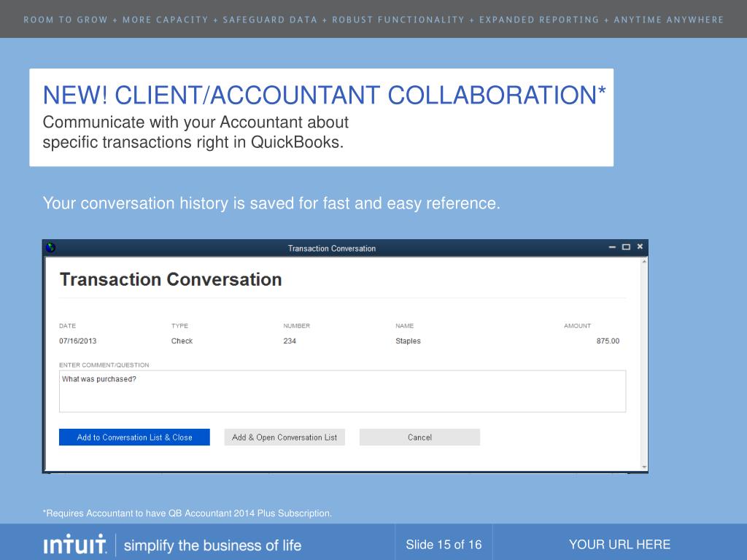Click the TYPE column label
This screenshot has height=560, width=747.
[179, 326]
